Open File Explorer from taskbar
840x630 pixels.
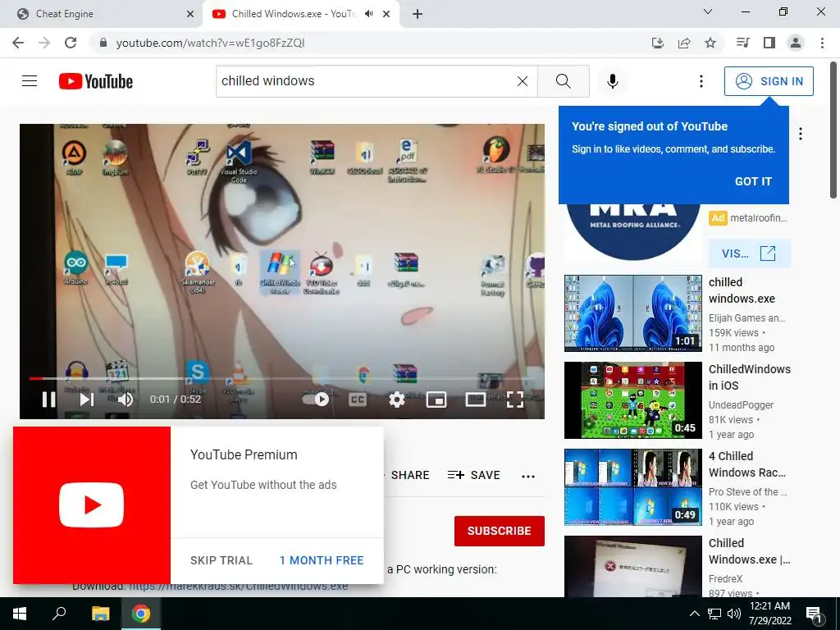(100, 614)
